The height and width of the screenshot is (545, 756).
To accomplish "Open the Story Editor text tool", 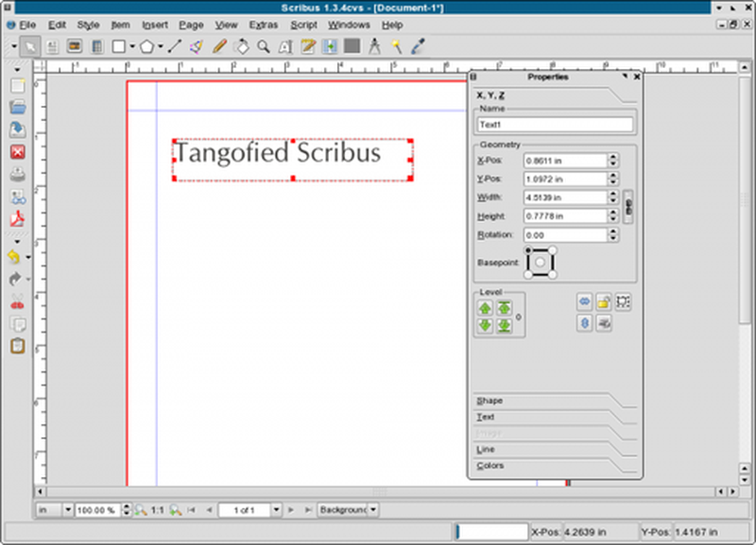I will point(307,45).
